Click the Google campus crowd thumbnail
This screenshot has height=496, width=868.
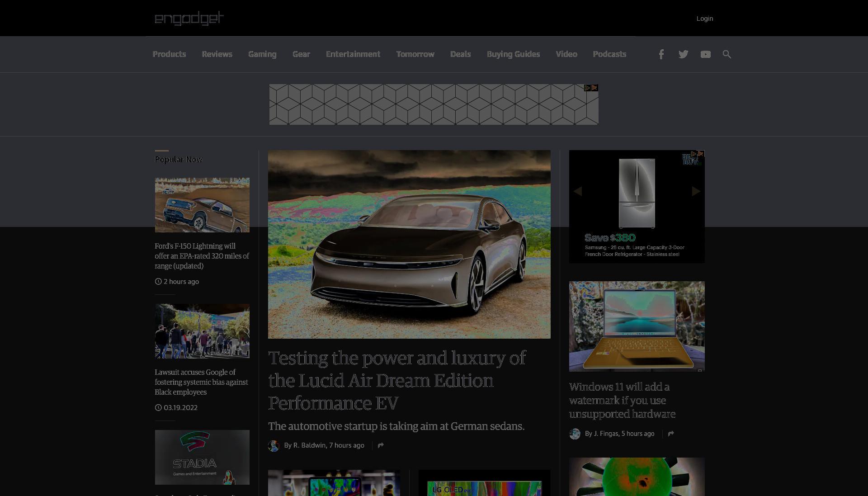tap(202, 331)
